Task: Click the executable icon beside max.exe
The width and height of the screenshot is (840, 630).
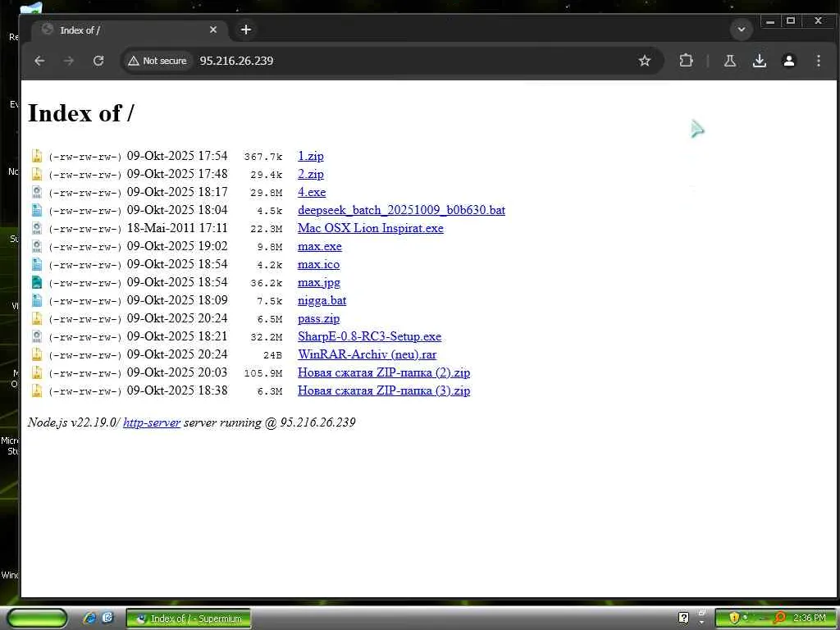Action: coord(36,246)
